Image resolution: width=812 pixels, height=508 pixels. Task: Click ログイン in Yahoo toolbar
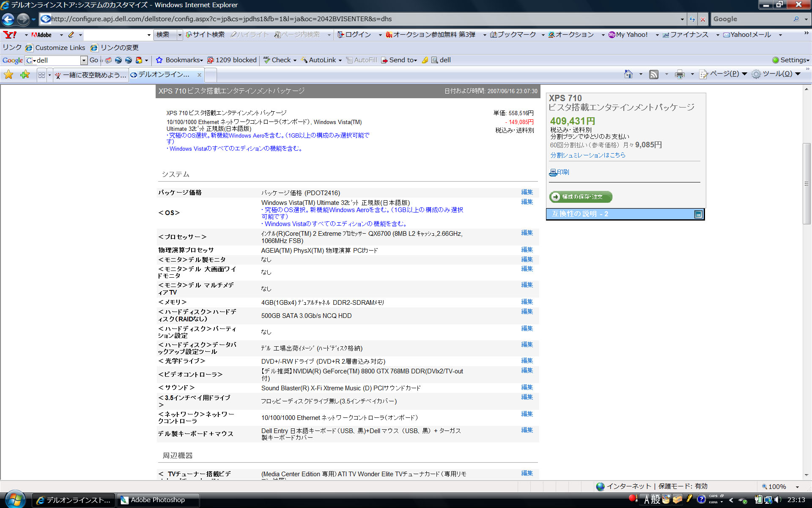(354, 35)
